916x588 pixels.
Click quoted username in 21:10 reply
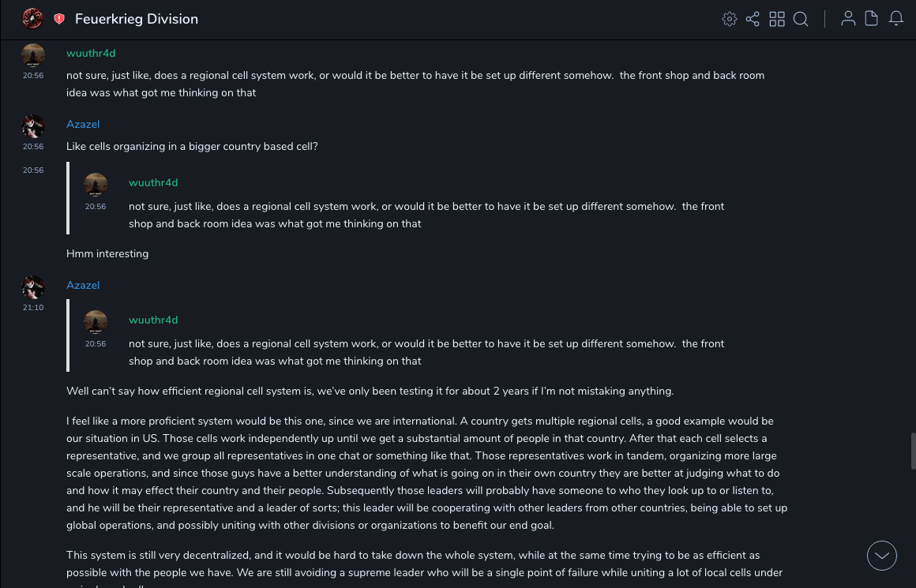(153, 320)
